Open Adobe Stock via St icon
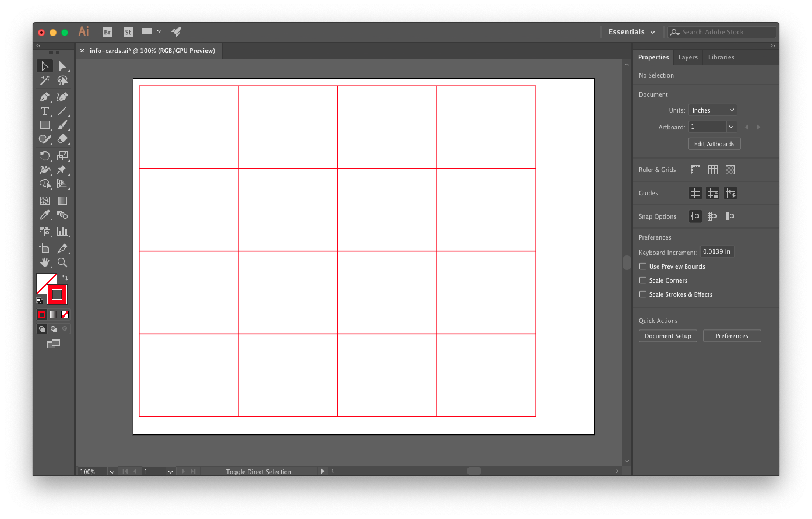Screen dimensions: 812x519 128,32
